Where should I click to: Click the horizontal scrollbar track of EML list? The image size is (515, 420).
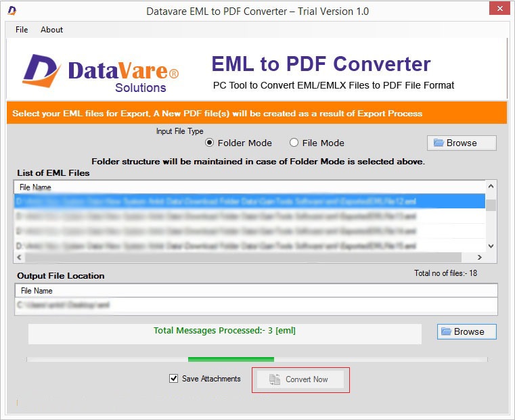(243, 257)
